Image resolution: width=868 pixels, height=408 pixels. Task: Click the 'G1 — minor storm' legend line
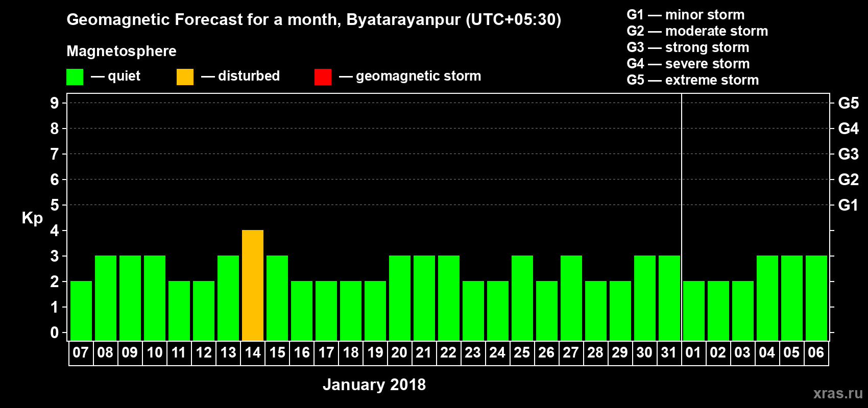[x=686, y=15]
